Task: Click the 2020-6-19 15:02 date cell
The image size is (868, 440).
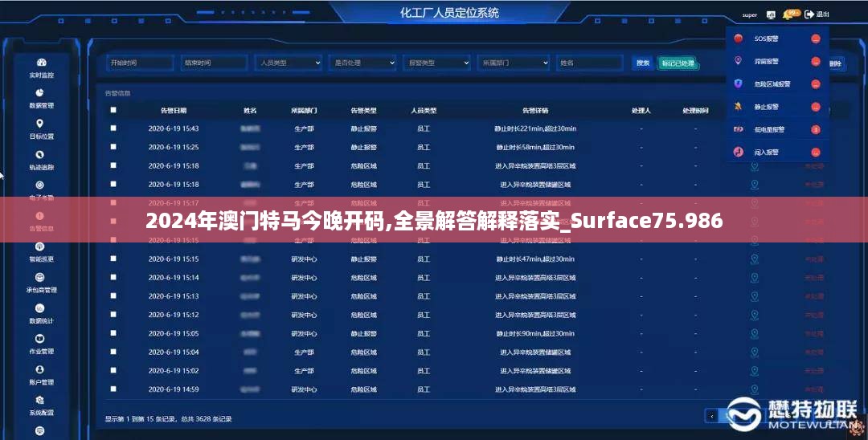Action: click(x=174, y=371)
